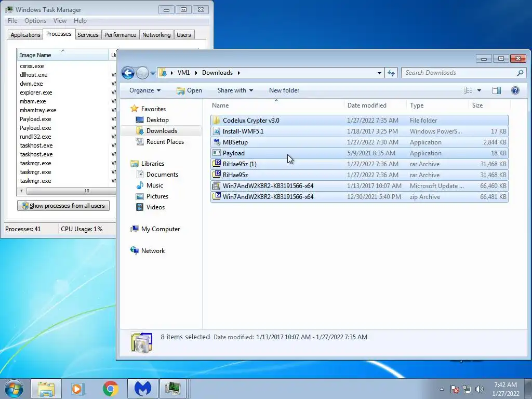
Task: Click the Videos library icon
Action: [x=139, y=207]
